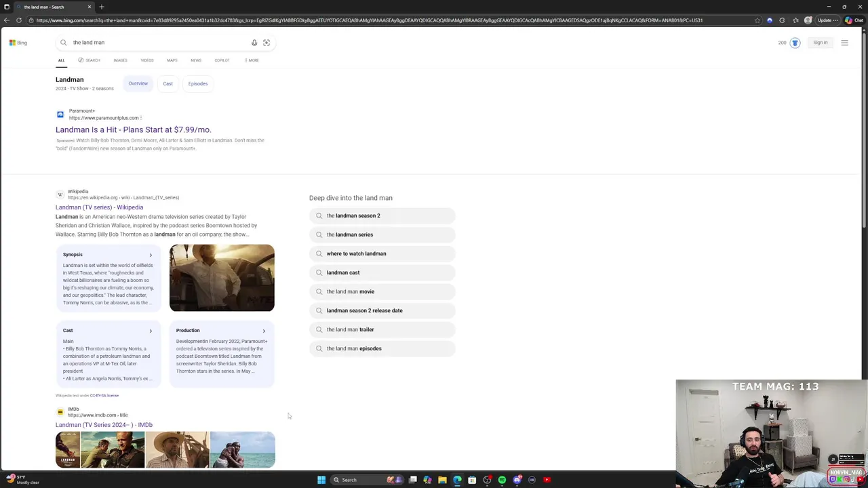This screenshot has width=868, height=488.
Task: View site info lock icon
Action: (x=31, y=20)
